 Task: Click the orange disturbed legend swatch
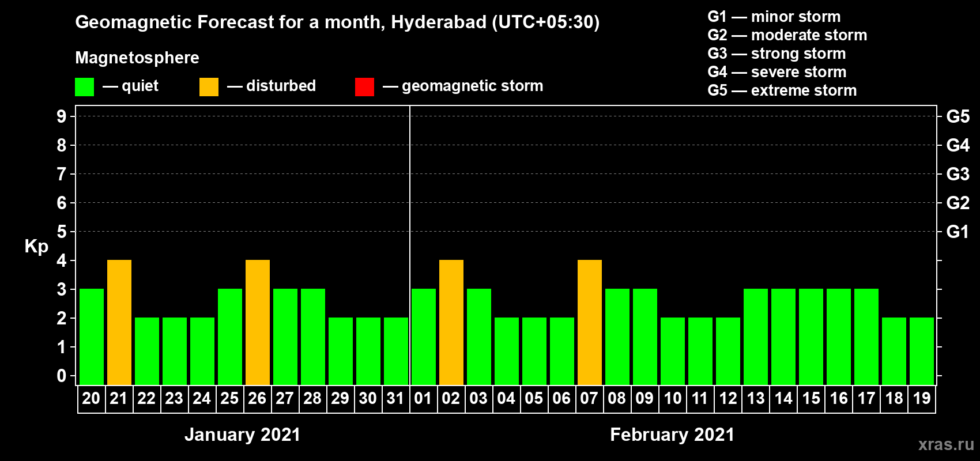209,87
